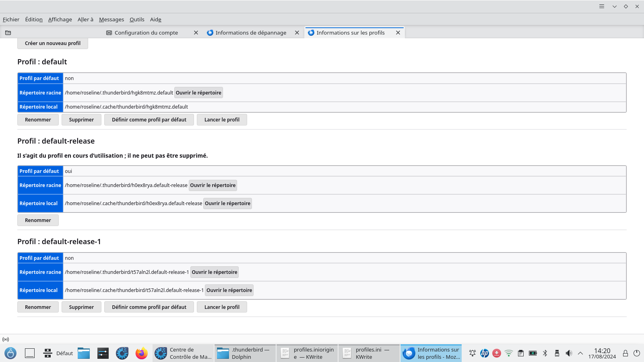Open the Bluetooth tray icon
The width and height of the screenshot is (644, 362).
click(545, 353)
